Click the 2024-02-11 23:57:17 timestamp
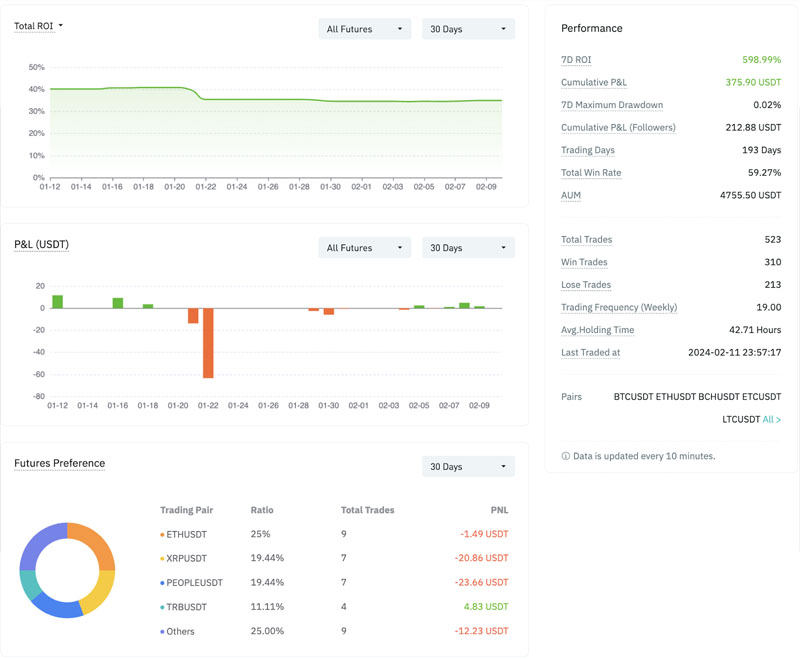The width and height of the screenshot is (800, 659). (x=734, y=352)
